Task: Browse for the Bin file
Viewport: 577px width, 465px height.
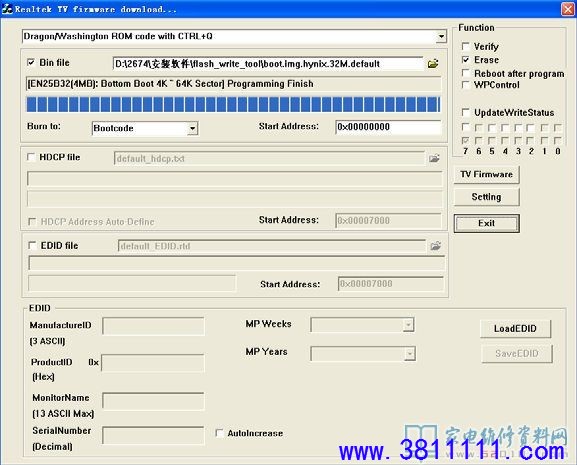Action: [x=433, y=64]
